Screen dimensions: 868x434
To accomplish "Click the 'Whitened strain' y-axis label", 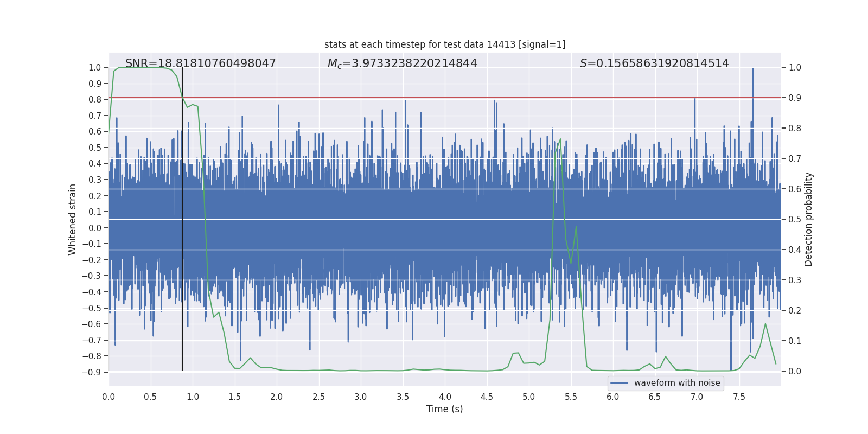I will pos(73,219).
